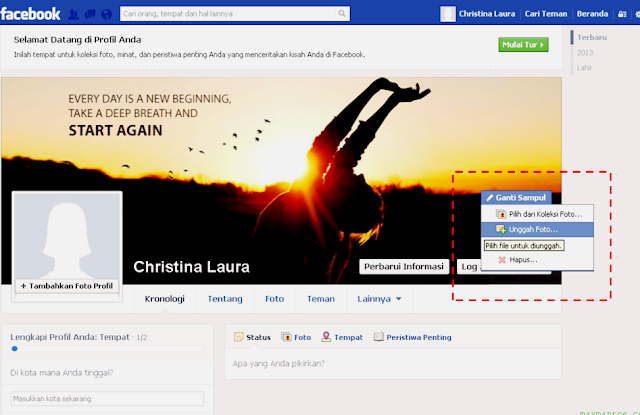
Task: Click the Christina Laura name on cover
Action: coord(191,267)
